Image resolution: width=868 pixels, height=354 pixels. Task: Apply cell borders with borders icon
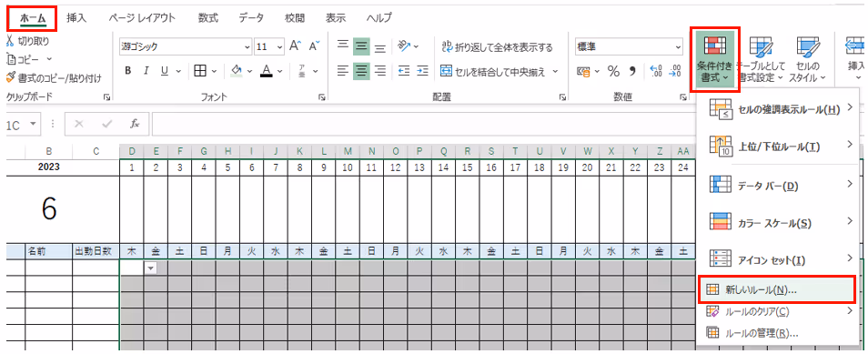coord(200,71)
